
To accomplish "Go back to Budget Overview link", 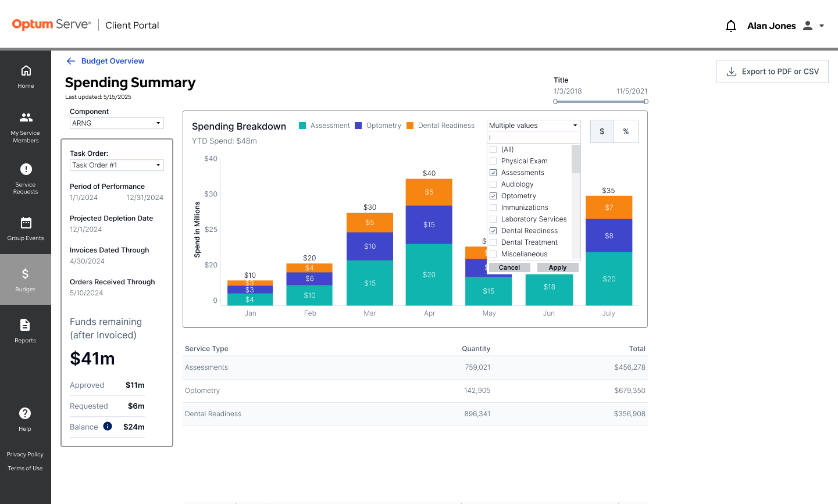I will 113,61.
